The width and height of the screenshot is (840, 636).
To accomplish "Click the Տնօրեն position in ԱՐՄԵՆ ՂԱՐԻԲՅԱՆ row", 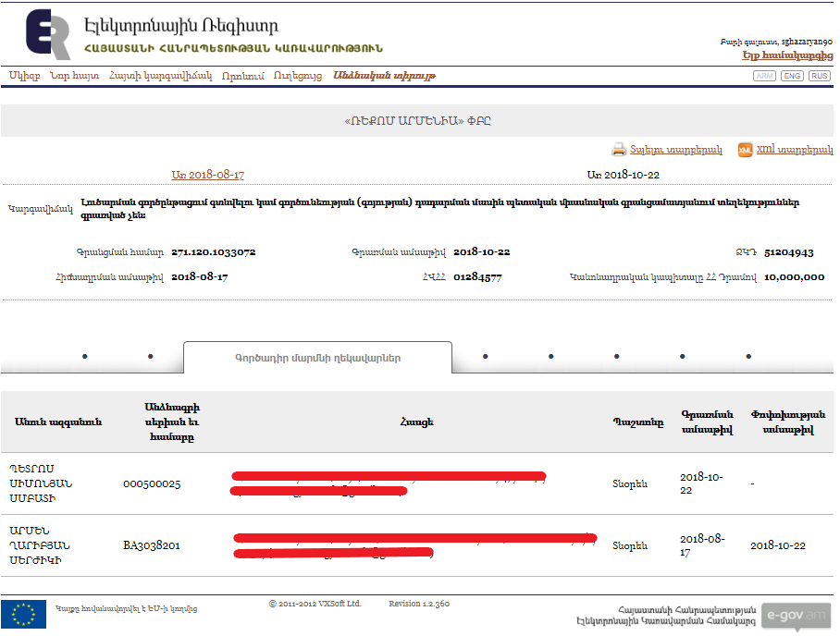I will pos(630,545).
